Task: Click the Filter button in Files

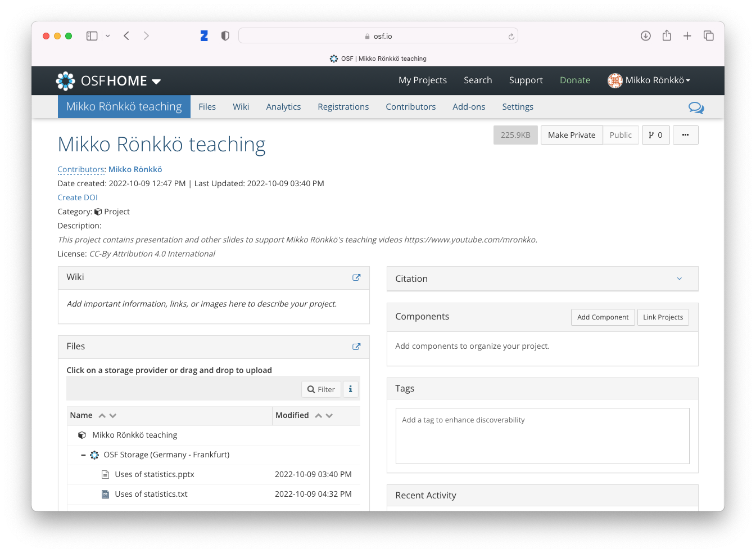Action: (x=321, y=389)
